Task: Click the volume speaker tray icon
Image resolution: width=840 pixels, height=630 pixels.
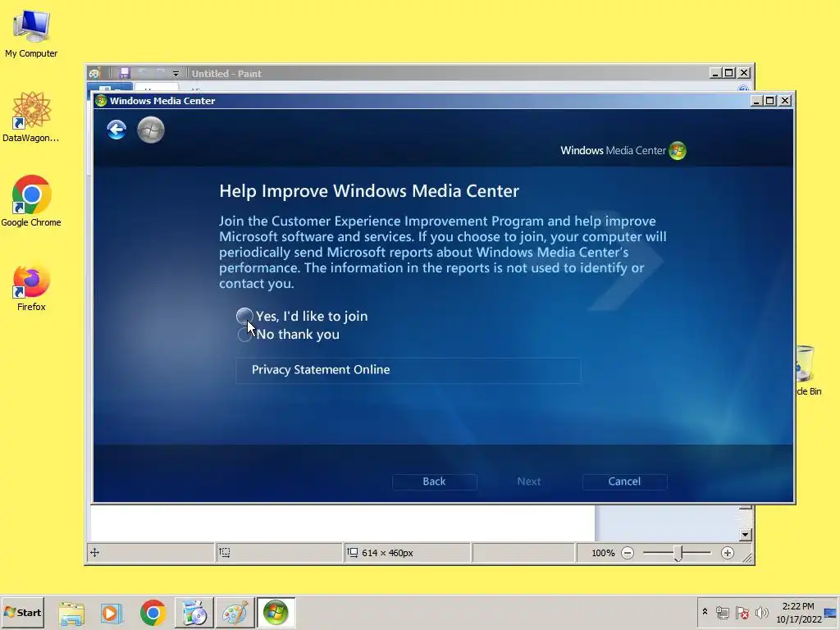Action: [x=761, y=612]
